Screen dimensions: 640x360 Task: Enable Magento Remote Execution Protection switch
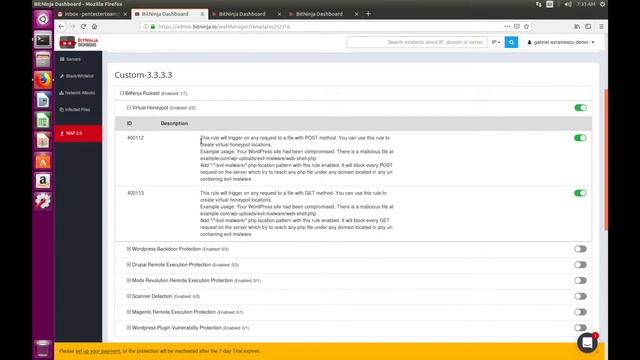[580, 312]
